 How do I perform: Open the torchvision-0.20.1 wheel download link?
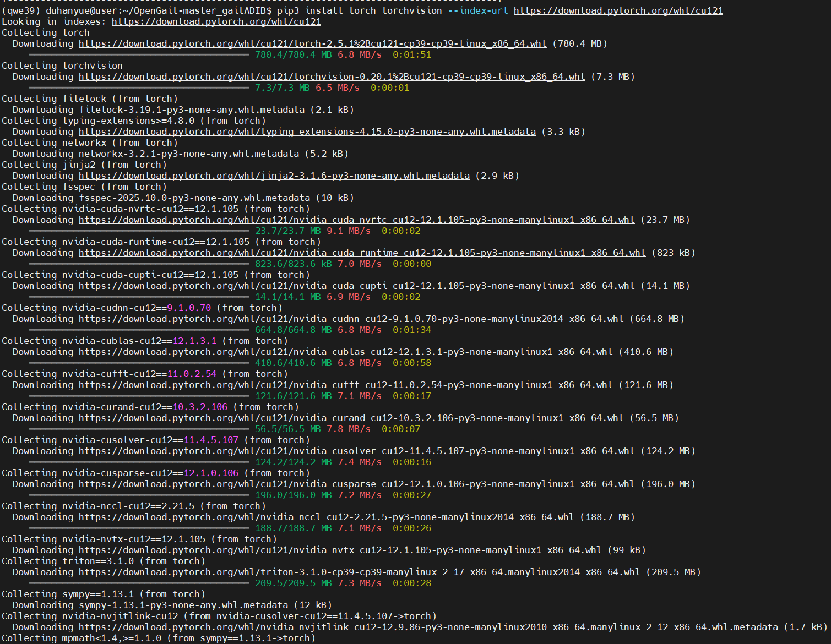tap(332, 77)
